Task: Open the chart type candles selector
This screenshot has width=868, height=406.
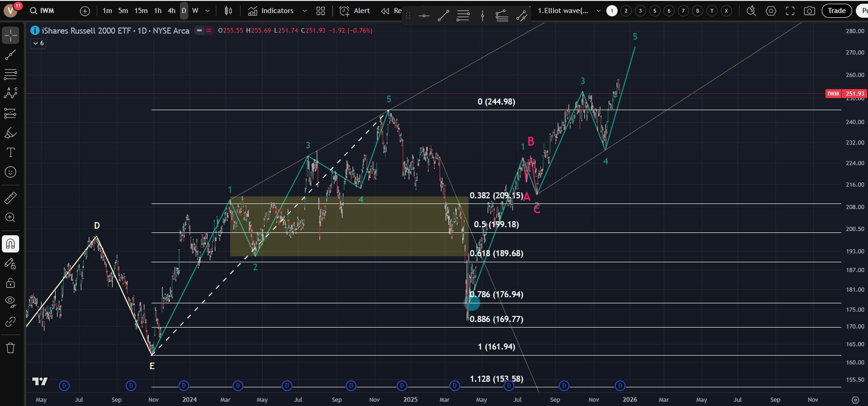Action: (228, 11)
